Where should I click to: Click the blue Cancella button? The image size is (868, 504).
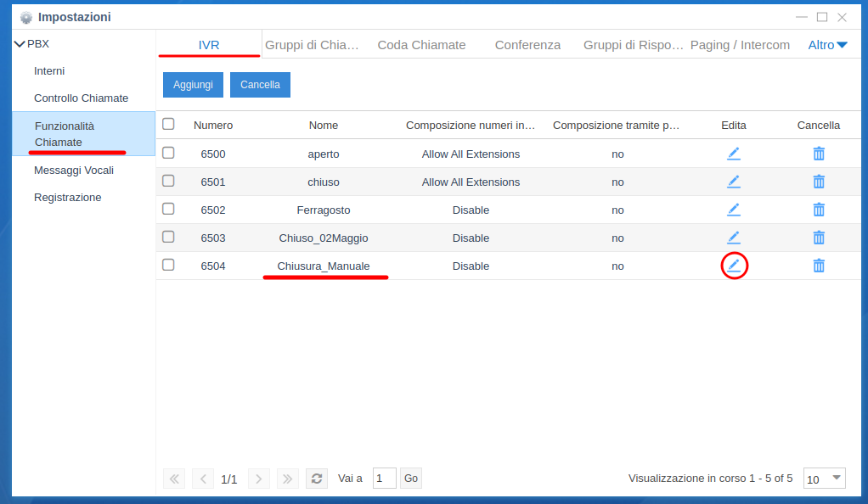pyautogui.click(x=260, y=85)
